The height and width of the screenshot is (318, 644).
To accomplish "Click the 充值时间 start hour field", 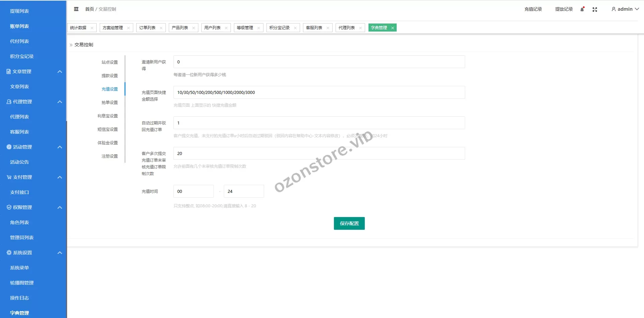I will coord(193,191).
